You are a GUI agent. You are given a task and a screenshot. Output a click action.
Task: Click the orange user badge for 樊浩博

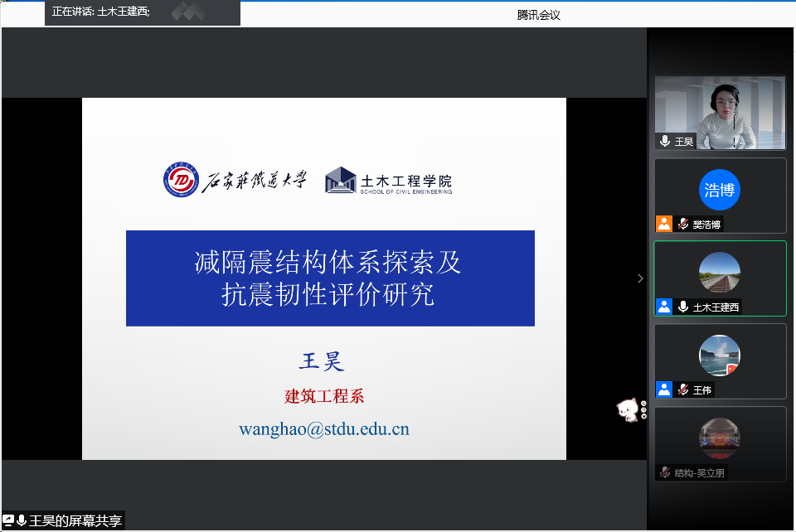click(x=664, y=224)
